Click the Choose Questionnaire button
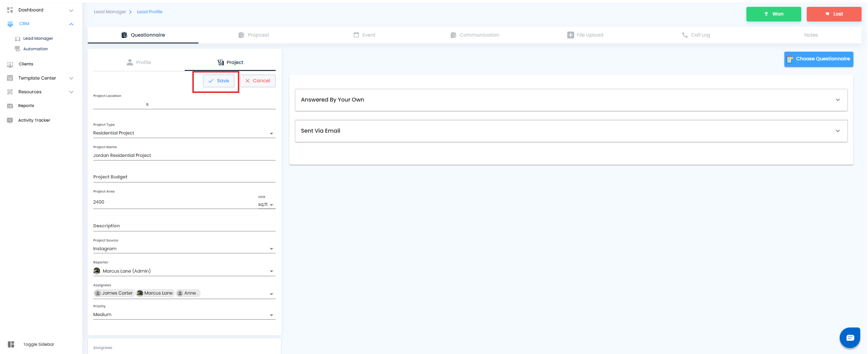Image resolution: width=868 pixels, height=354 pixels. [819, 59]
